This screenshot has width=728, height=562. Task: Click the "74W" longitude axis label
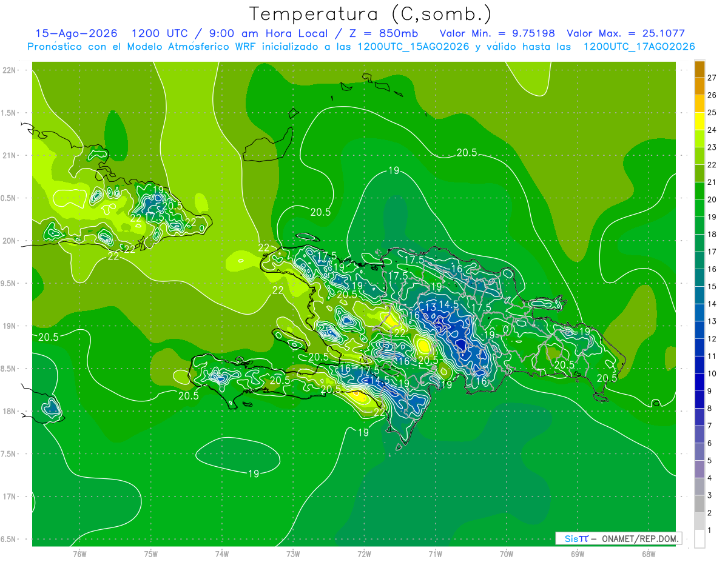coord(222,554)
